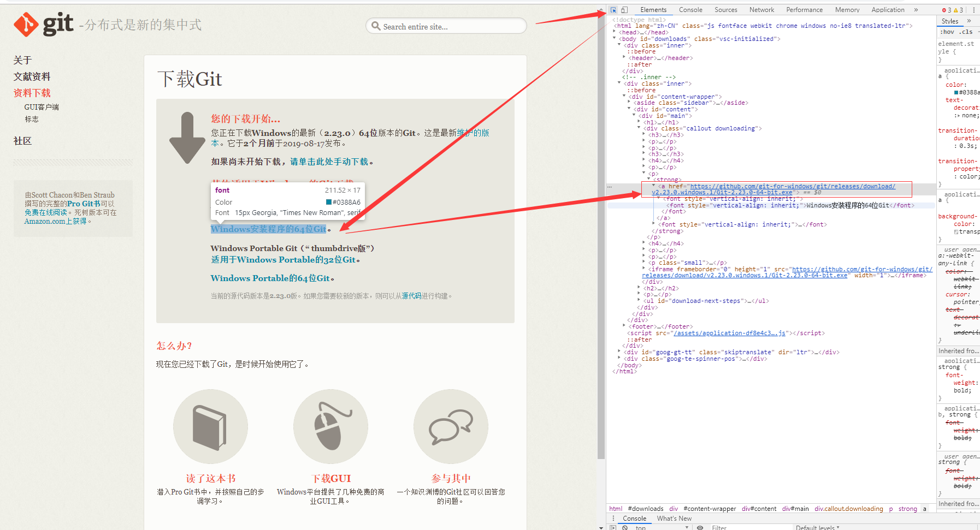Show more DevTools tabs chevron

pyautogui.click(x=916, y=10)
